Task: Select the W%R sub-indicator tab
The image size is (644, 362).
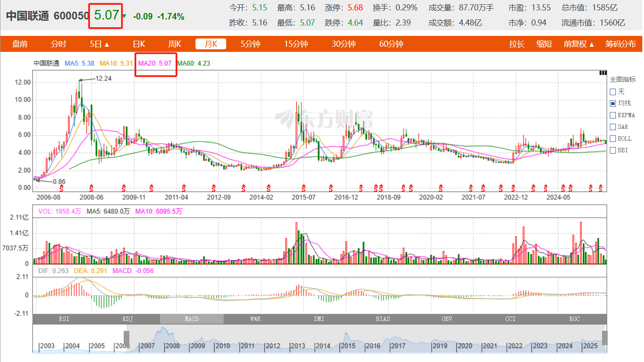Action: [255, 319]
